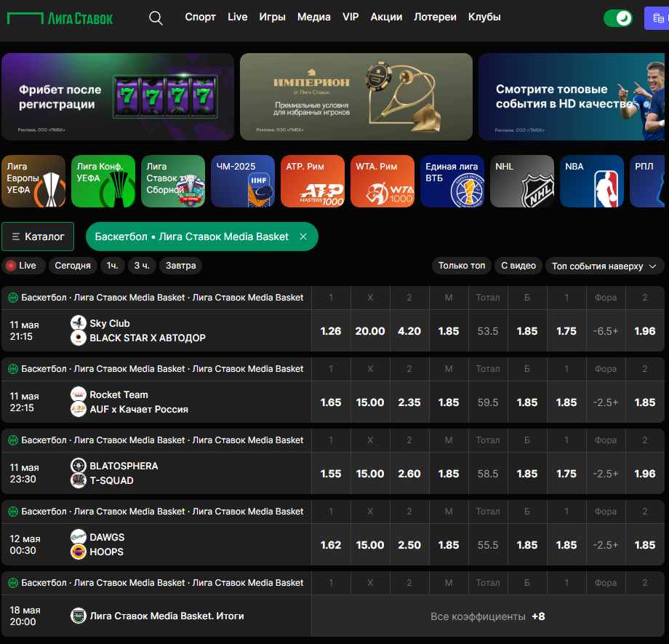Screen dimensions: 669x644
Task: Toggle the Live filter chip
Action: click(x=23, y=266)
